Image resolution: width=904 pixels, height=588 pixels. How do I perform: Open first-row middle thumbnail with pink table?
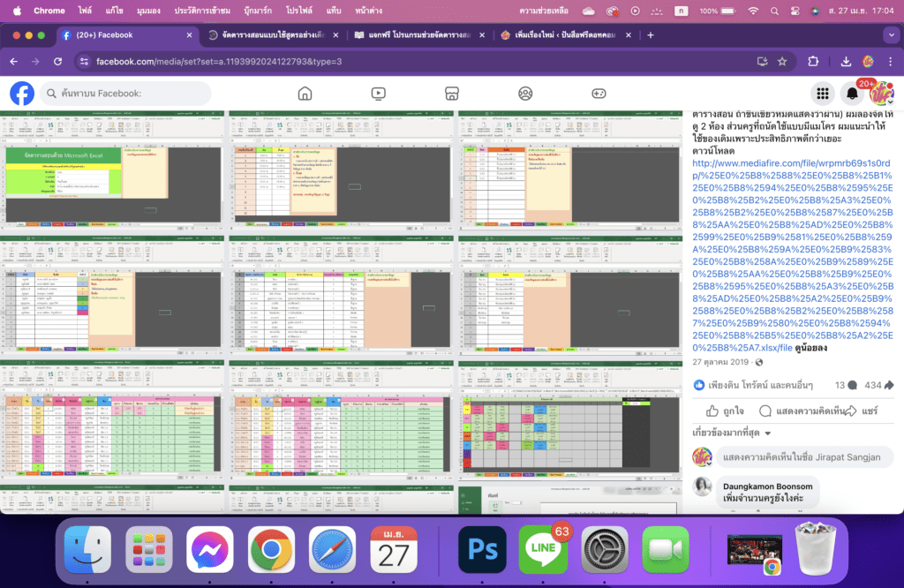pyautogui.click(x=340, y=171)
